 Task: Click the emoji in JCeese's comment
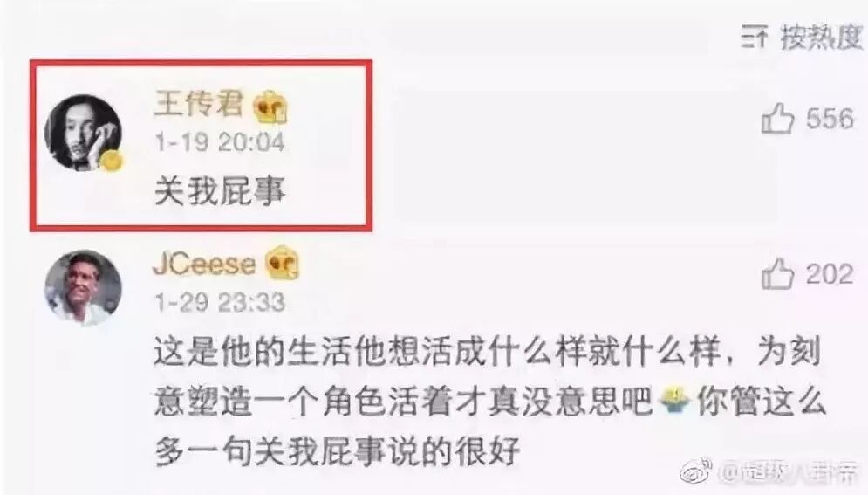click(675, 400)
